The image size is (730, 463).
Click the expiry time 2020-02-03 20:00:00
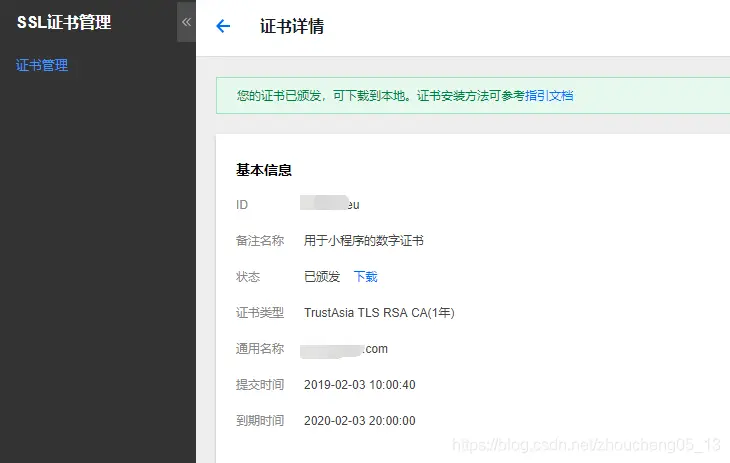(x=359, y=421)
